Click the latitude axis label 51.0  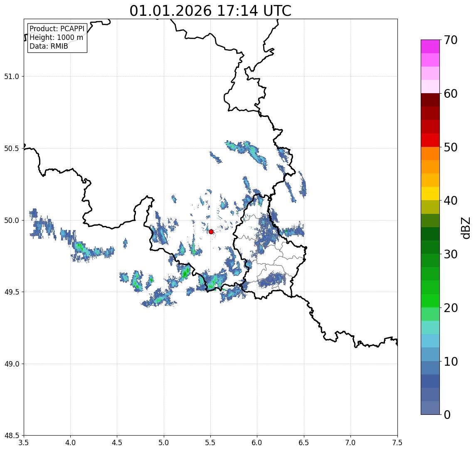click(x=12, y=77)
